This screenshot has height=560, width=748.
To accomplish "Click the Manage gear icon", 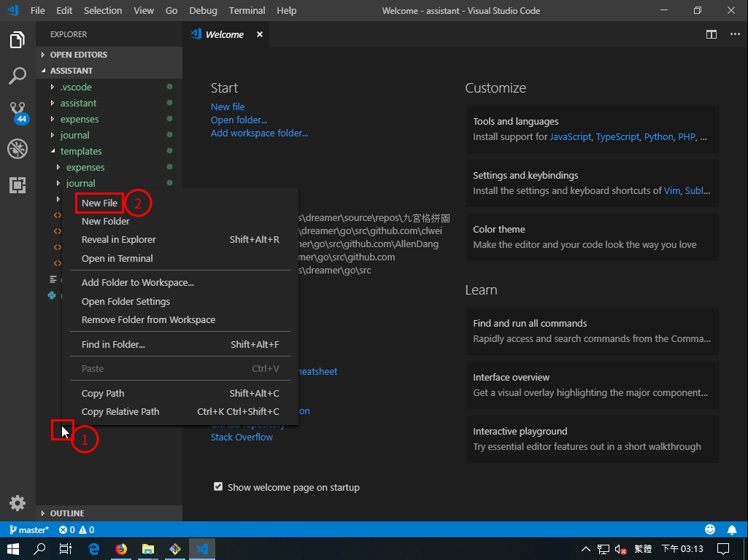I will pos(18,502).
